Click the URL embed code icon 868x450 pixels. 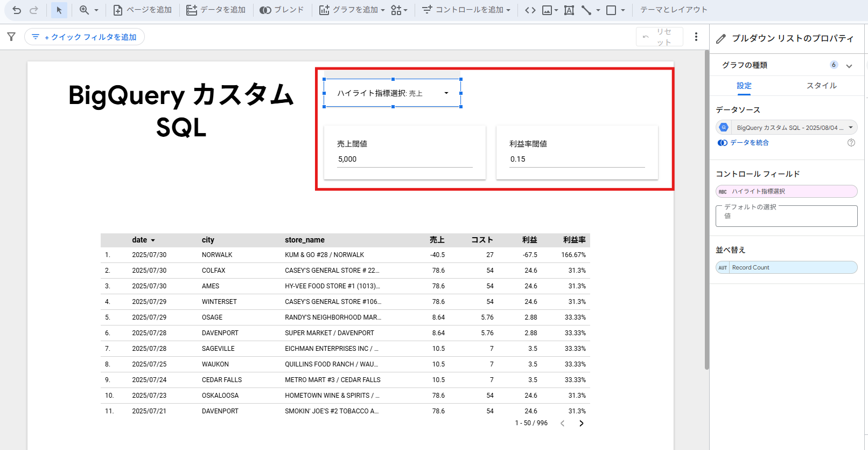[530, 10]
